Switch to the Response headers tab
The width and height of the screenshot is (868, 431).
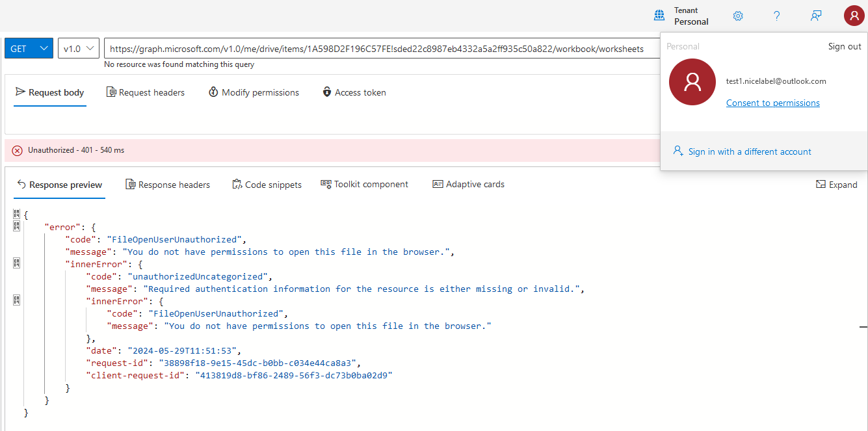[168, 184]
